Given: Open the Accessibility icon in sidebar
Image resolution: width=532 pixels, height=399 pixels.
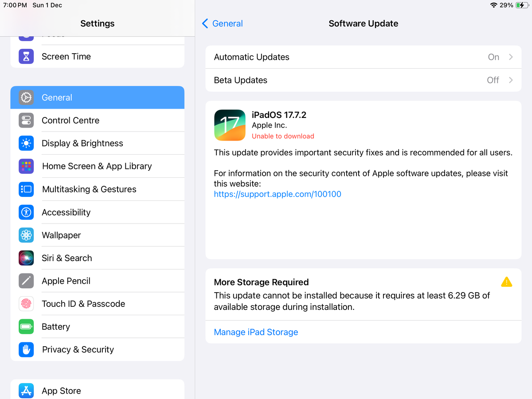Looking at the screenshot, I should pyautogui.click(x=26, y=212).
